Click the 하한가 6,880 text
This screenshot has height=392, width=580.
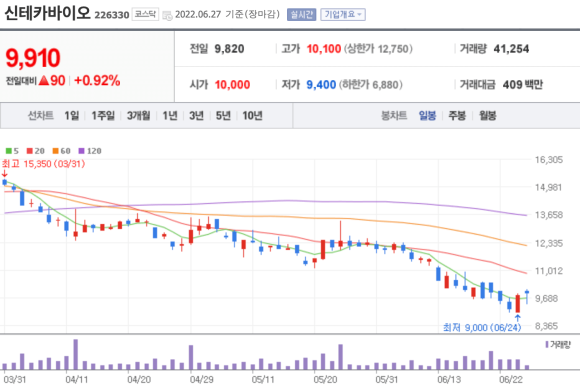point(371,85)
